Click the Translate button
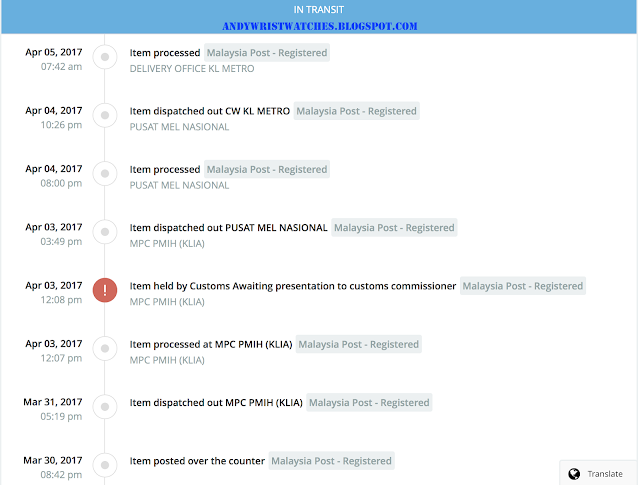 point(598,473)
